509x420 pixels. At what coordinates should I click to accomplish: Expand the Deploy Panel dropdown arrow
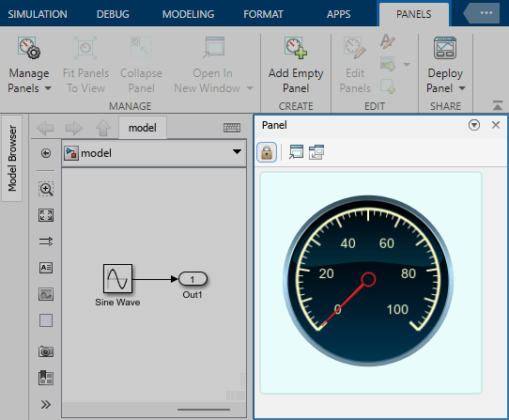click(462, 88)
